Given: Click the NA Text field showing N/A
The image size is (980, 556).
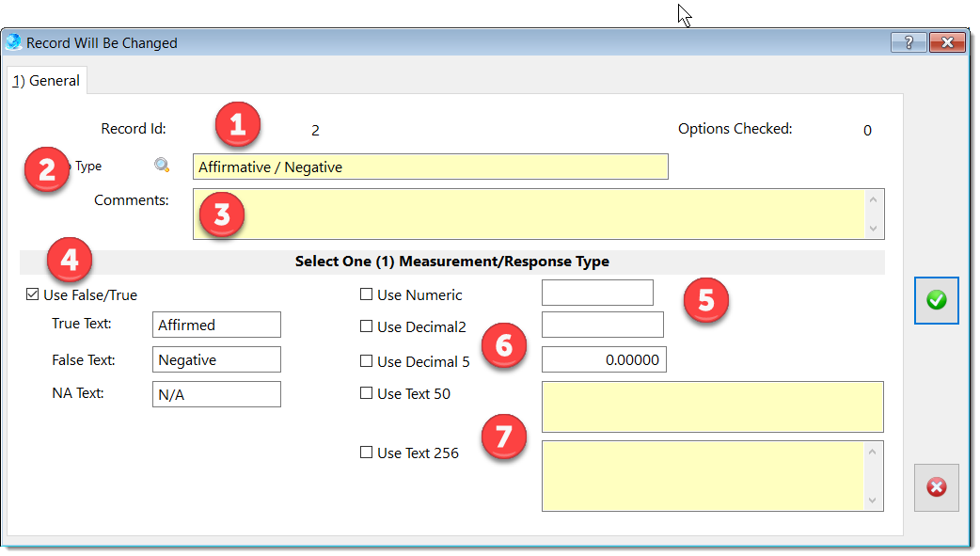Looking at the screenshot, I should coord(216,393).
